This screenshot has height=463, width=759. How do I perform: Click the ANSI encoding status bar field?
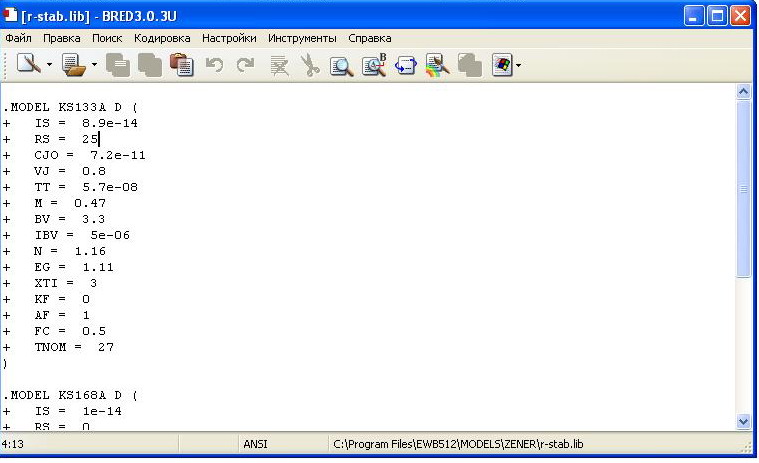point(256,443)
